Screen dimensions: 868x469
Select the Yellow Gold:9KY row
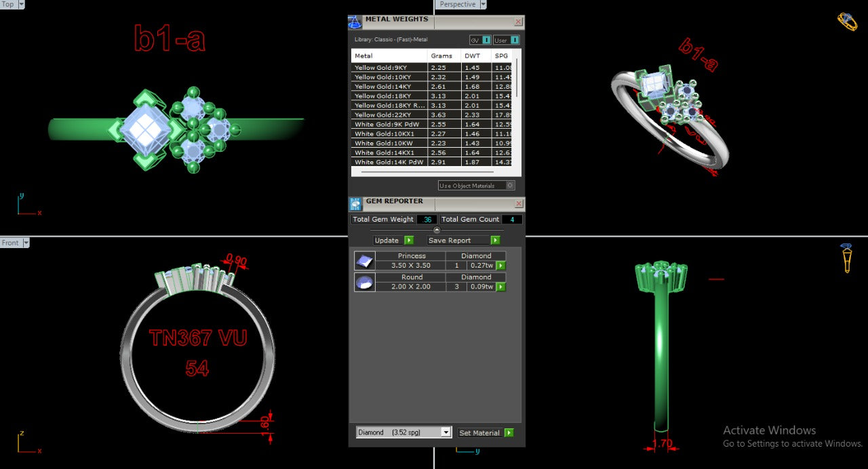431,68
